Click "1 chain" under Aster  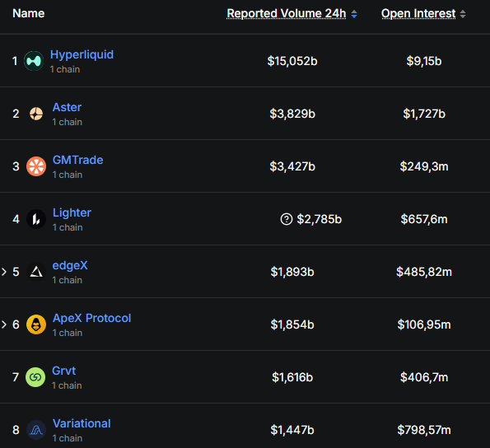tap(68, 122)
